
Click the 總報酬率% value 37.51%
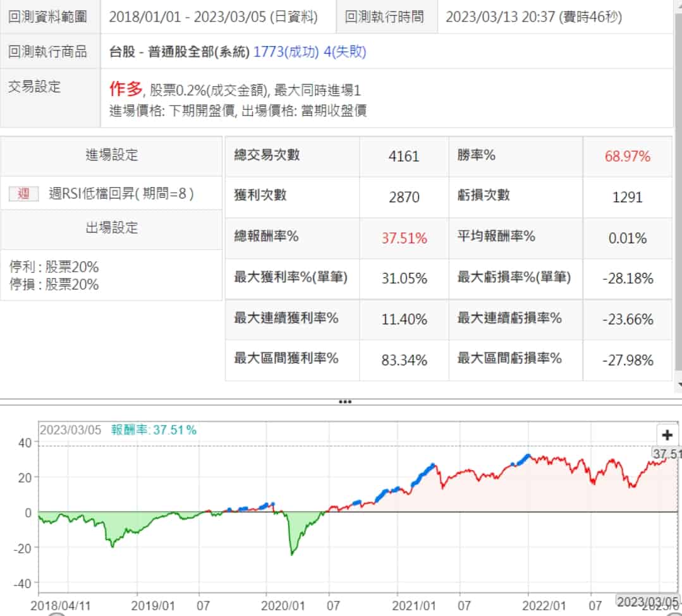pos(404,238)
